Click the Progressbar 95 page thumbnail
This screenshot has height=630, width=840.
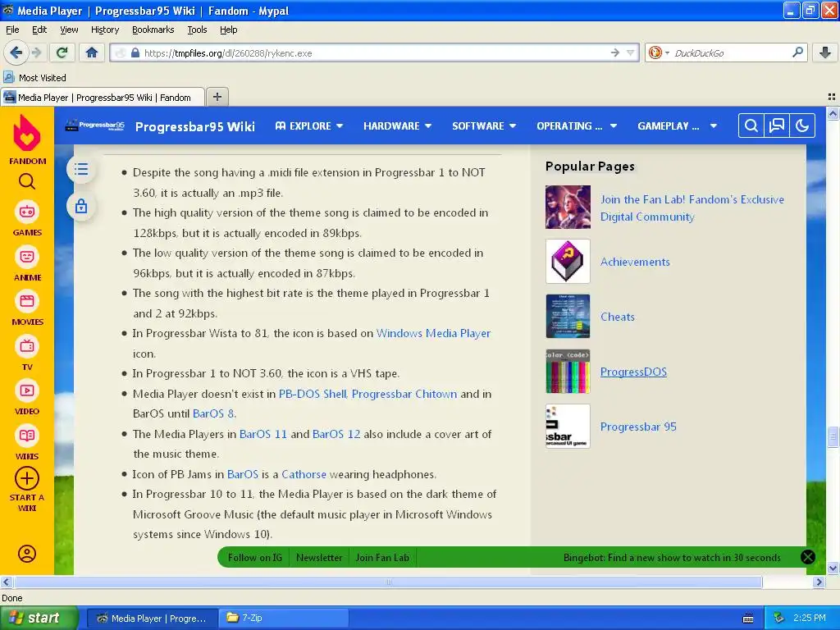pyautogui.click(x=568, y=426)
